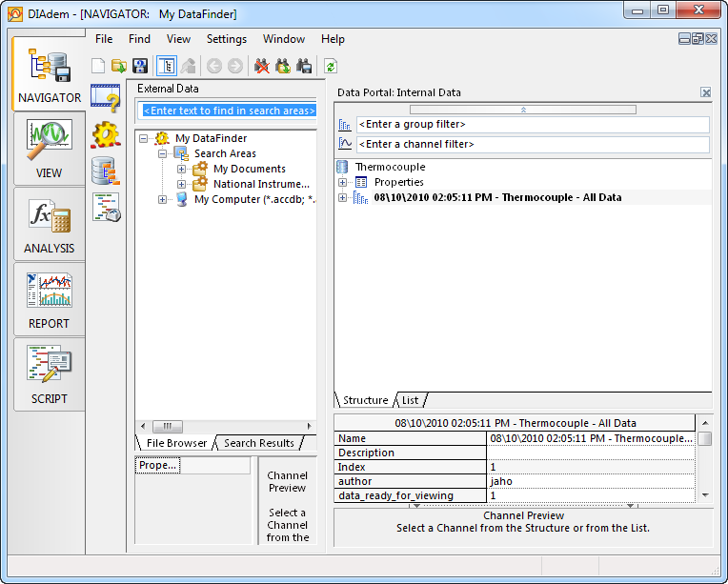The width and height of the screenshot is (728, 584).
Task: Open the Settings menu
Action: coord(226,39)
